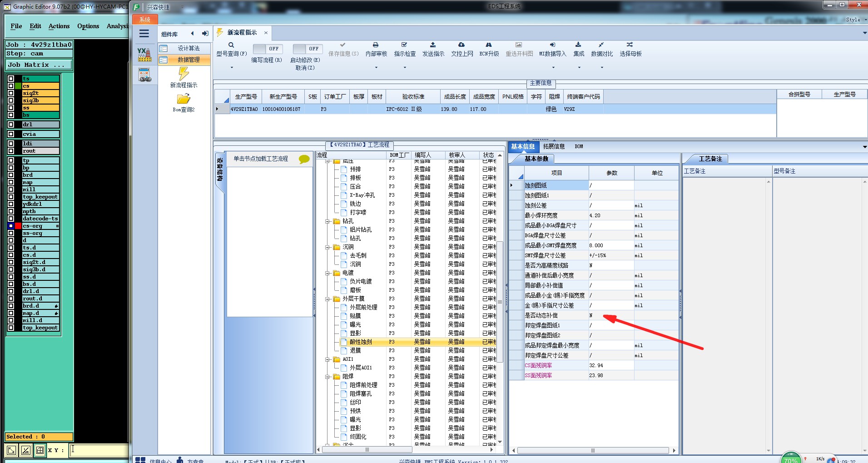Click the 信息中心 grid icon in status bar
Image resolution: width=868 pixels, height=463 pixels.
coord(140,460)
